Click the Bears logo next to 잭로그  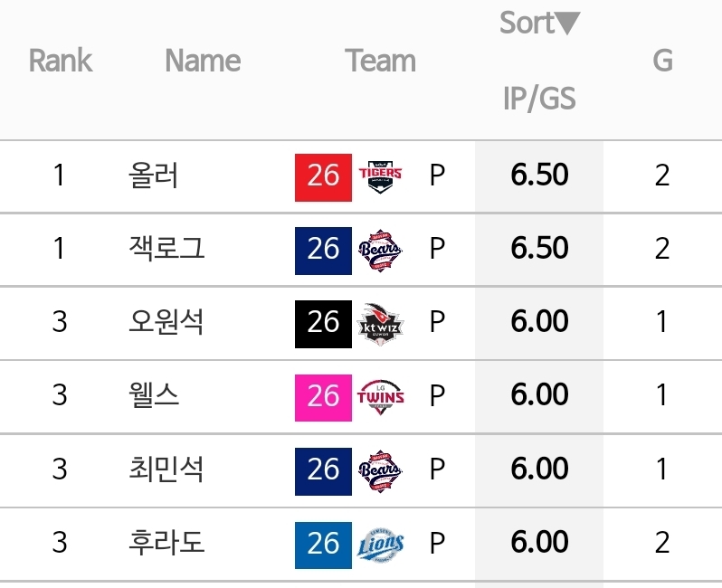(380, 251)
